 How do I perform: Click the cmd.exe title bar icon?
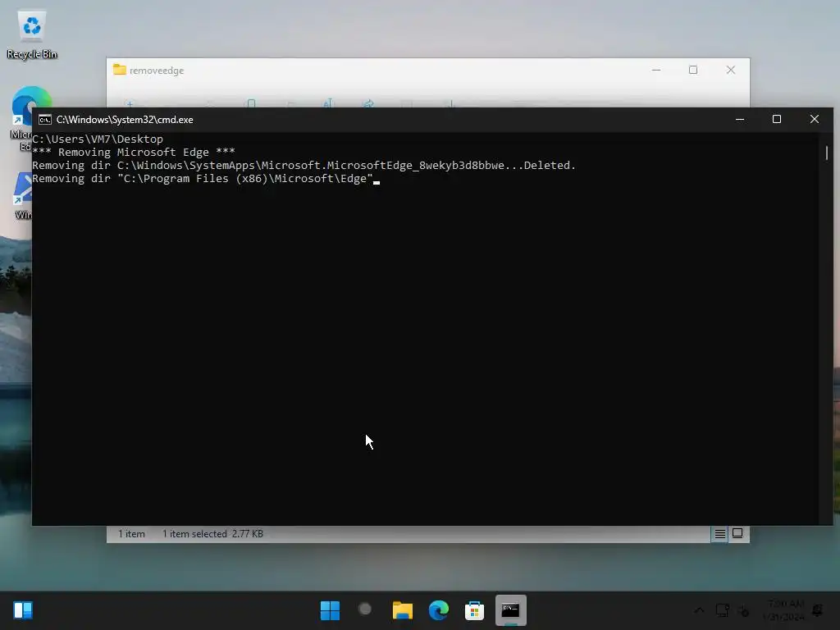click(45, 120)
